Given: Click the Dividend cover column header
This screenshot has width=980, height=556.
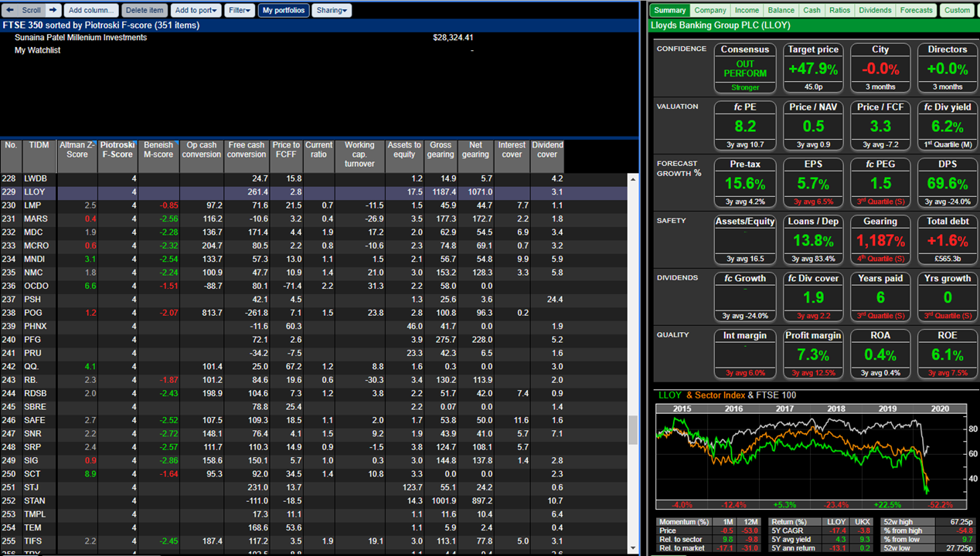Looking at the screenshot, I should [x=547, y=155].
